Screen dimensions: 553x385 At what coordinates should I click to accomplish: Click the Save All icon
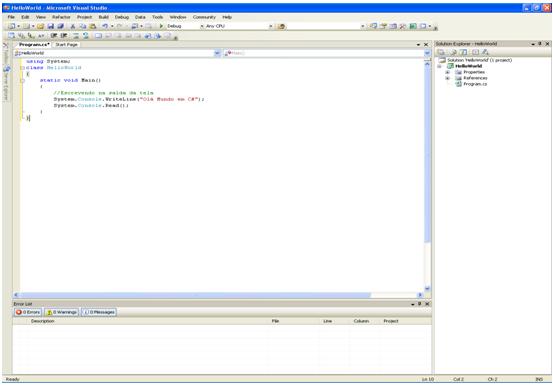pyautogui.click(x=61, y=26)
